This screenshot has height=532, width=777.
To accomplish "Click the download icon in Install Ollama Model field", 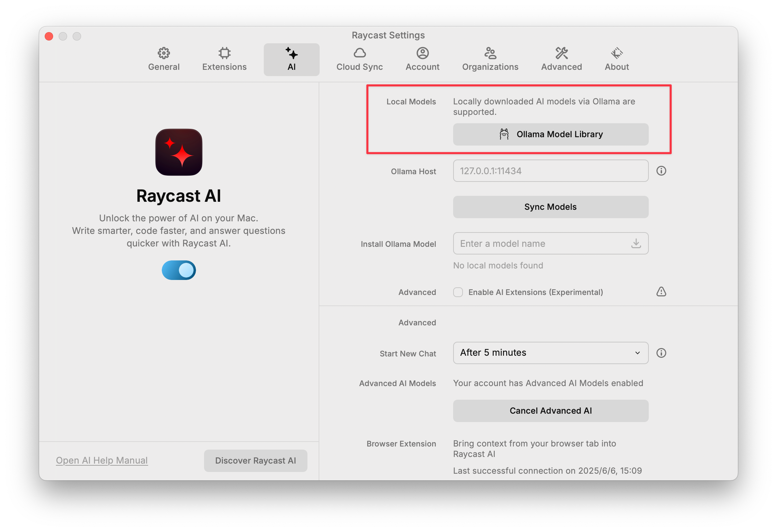I will pyautogui.click(x=636, y=243).
